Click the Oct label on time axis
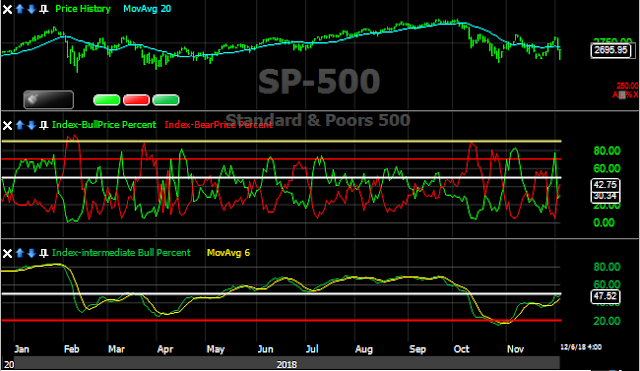This screenshot has width=640, height=371. 461,349
